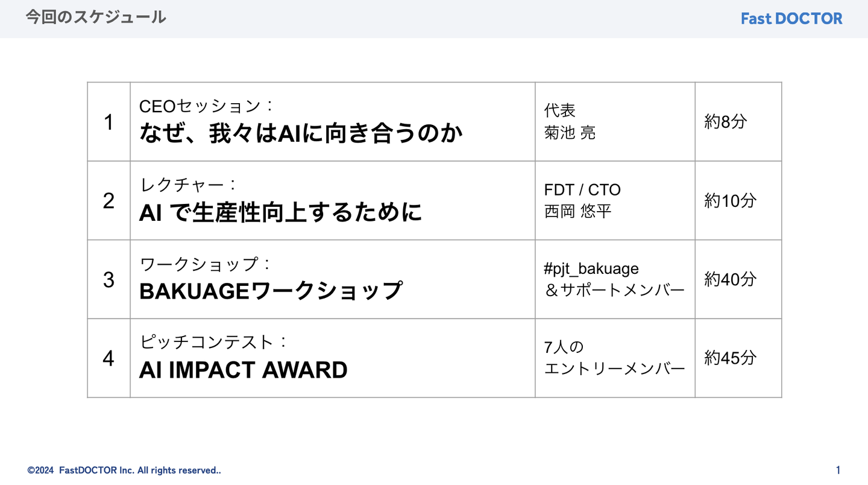Click row number 1 cell
This screenshot has width=868, height=485.
pos(108,122)
